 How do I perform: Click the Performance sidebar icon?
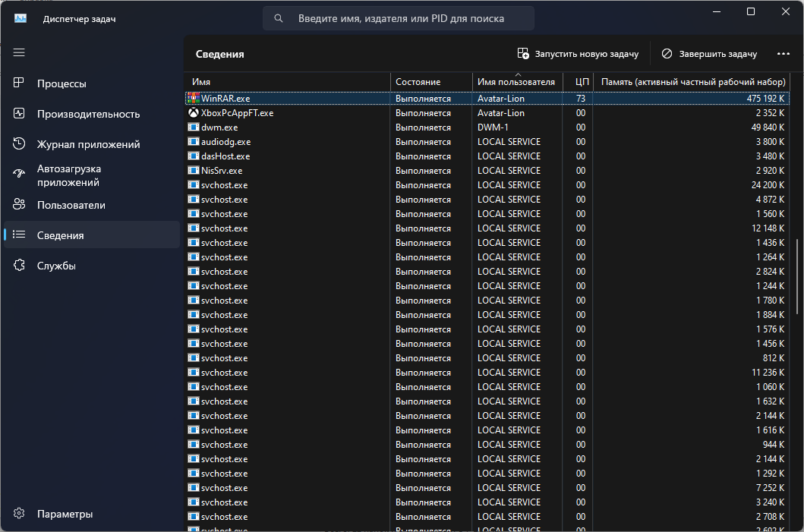19,113
